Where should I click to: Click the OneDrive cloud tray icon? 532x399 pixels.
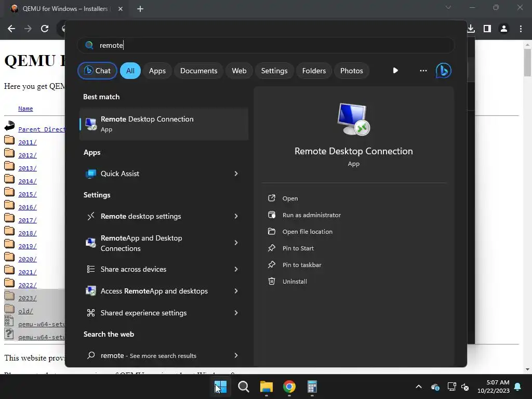click(x=435, y=387)
